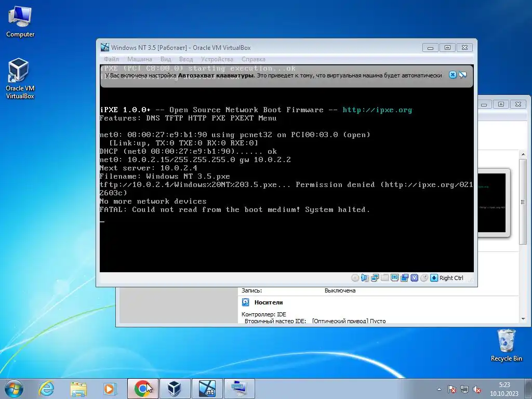Click the mouse integration status bar indicator
This screenshot has width=532, height=399.
tap(424, 278)
